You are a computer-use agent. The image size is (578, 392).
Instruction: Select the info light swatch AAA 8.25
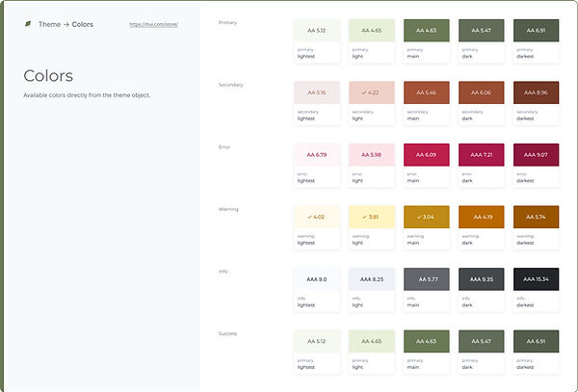point(372,279)
